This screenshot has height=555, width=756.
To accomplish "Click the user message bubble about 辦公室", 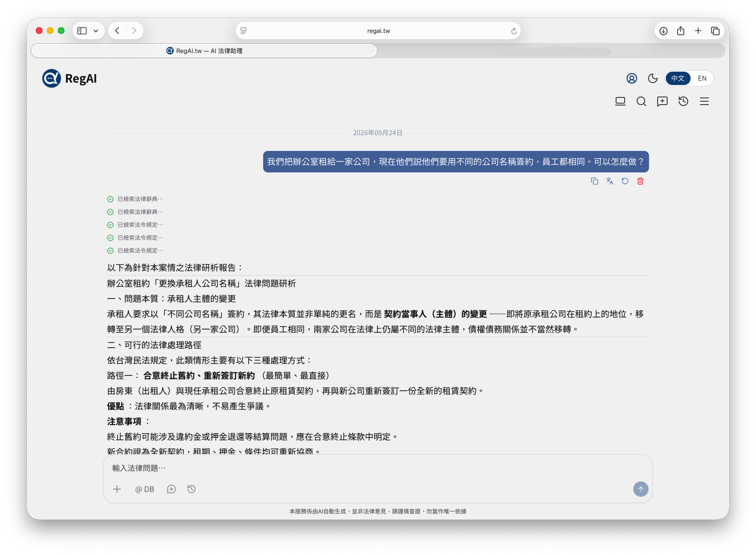I will (456, 162).
